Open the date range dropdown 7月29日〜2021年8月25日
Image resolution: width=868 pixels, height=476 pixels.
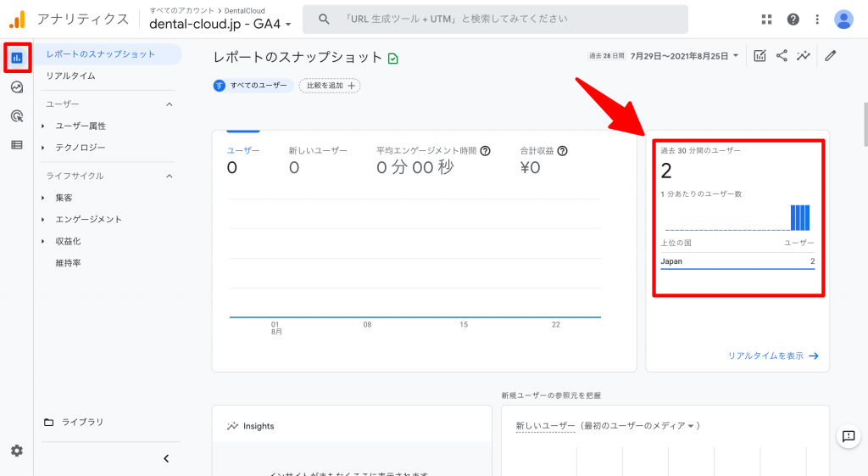point(684,56)
